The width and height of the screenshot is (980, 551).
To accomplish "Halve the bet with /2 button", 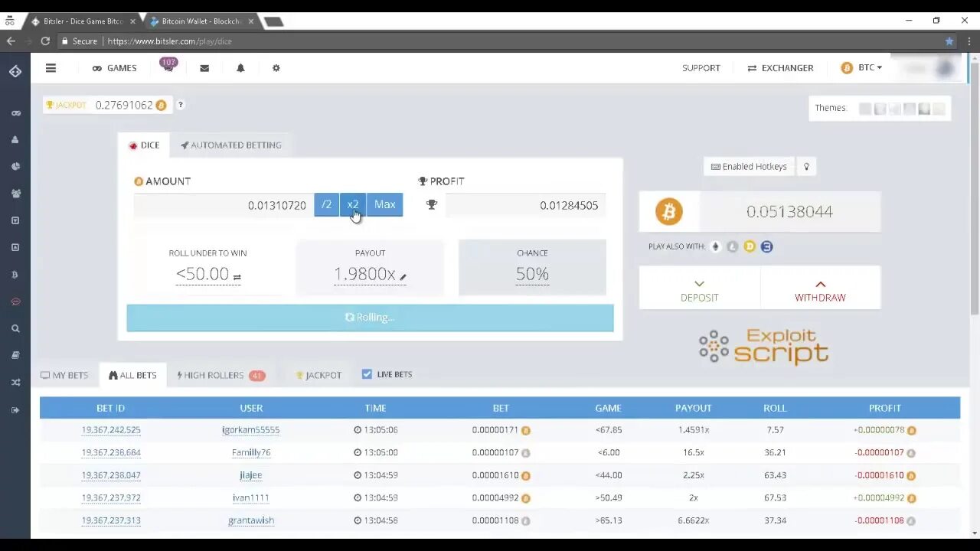I will (x=326, y=204).
